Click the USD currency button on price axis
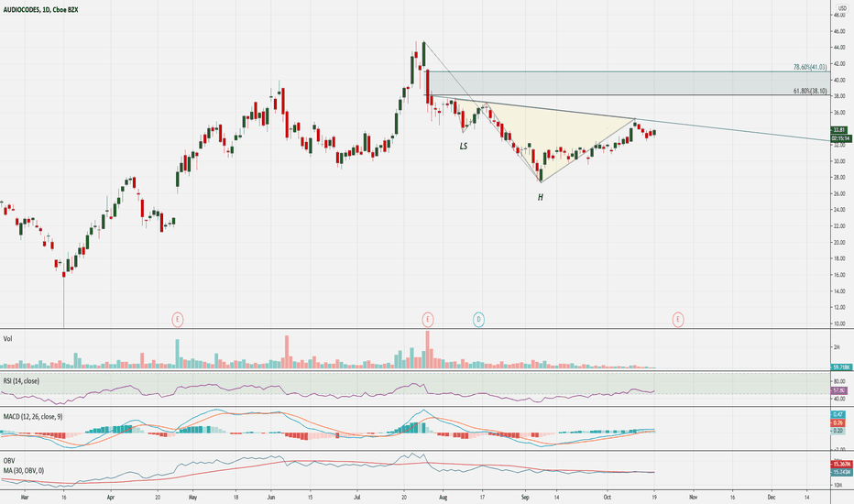 point(842,8)
